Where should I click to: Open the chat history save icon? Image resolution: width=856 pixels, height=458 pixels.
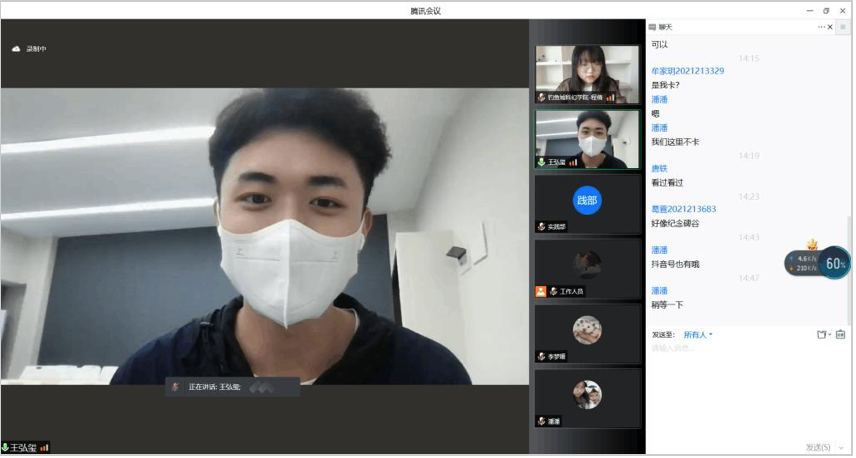(840, 334)
